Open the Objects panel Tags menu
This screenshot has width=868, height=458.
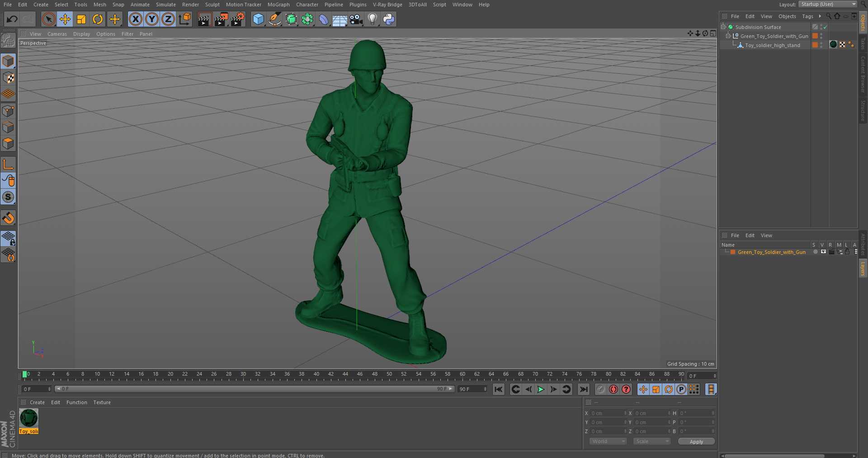[x=807, y=16]
